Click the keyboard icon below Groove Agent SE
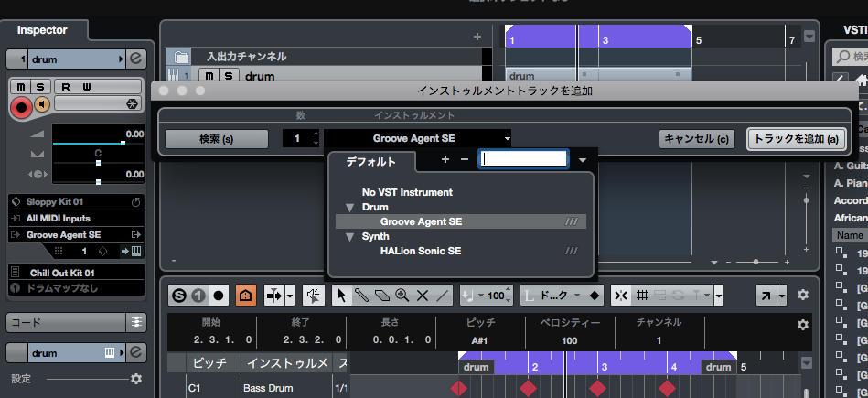The height and width of the screenshot is (398, 868). (136, 251)
